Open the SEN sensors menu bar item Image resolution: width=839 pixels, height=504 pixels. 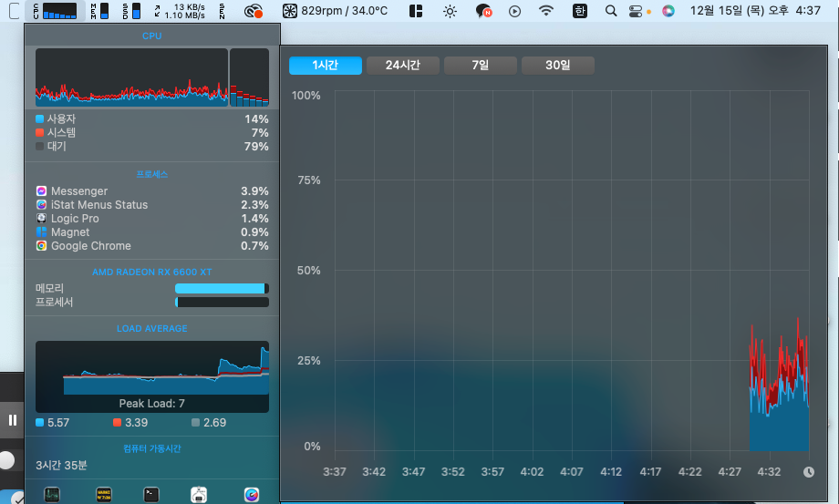222,11
